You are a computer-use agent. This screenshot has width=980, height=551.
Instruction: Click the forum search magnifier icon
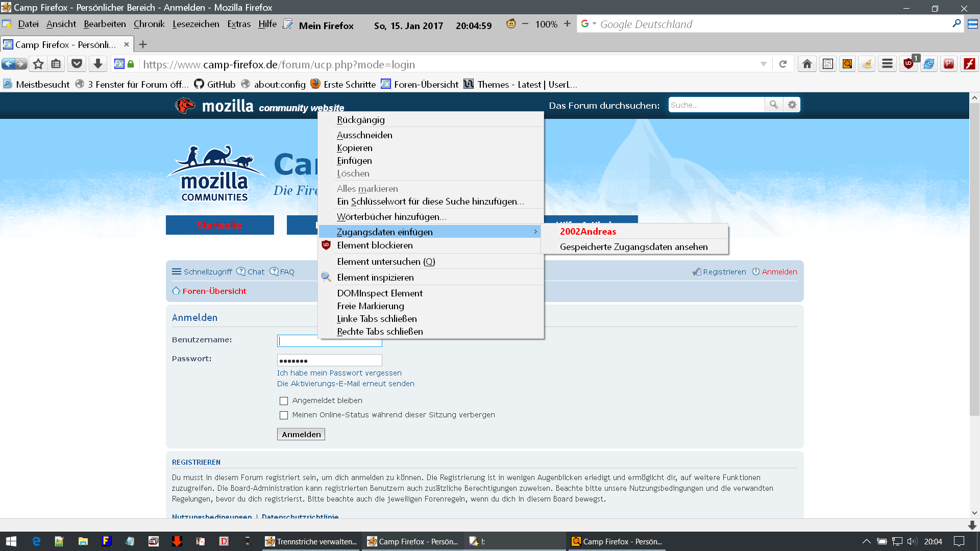coord(774,105)
